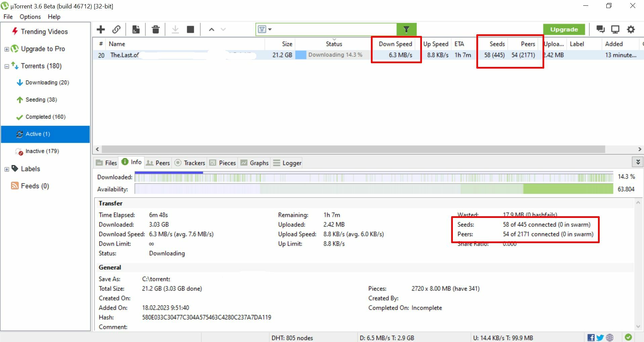
Task: Click the Add Torrent plus icon
Action: [101, 30]
